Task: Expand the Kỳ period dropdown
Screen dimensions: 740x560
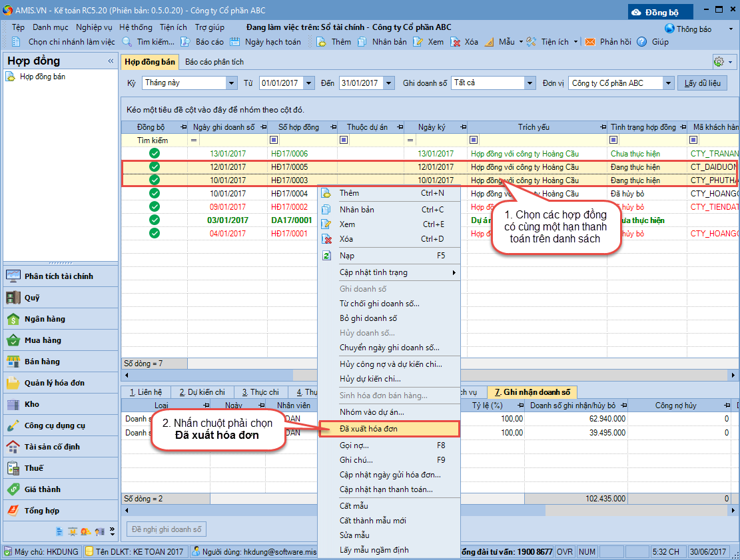Action: [232, 83]
